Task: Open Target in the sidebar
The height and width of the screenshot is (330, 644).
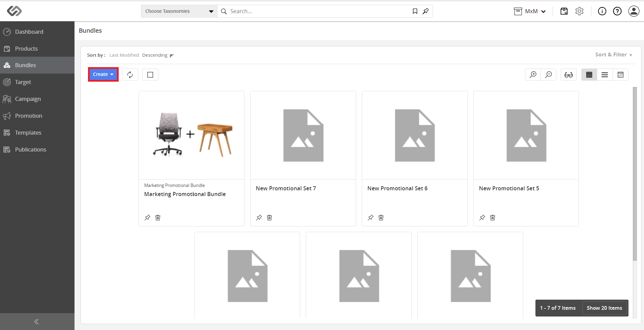Action: (x=37, y=82)
